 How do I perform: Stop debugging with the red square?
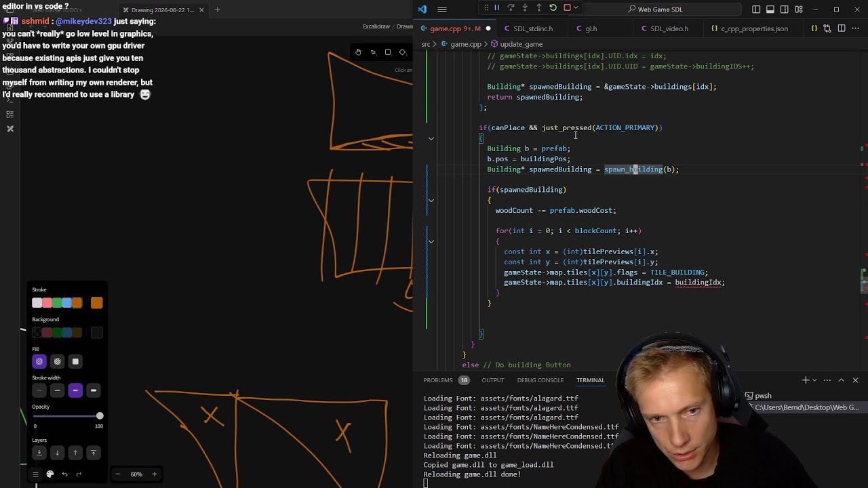(568, 8)
